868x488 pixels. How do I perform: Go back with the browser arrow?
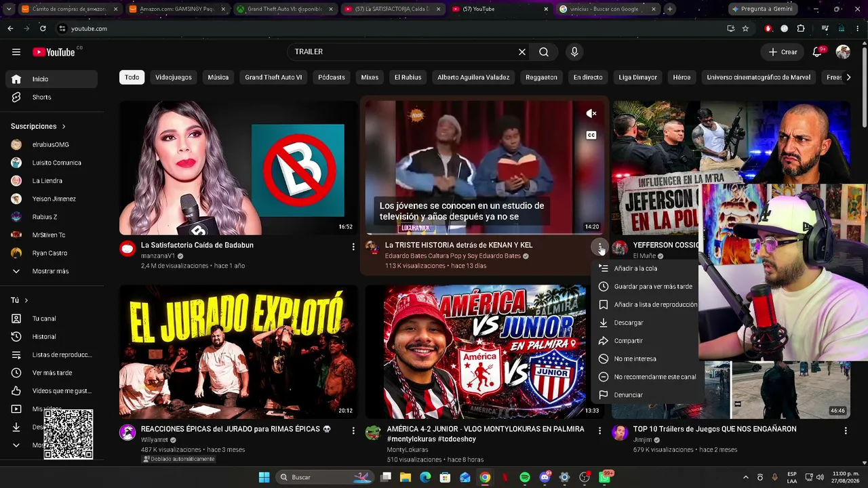(x=10, y=28)
